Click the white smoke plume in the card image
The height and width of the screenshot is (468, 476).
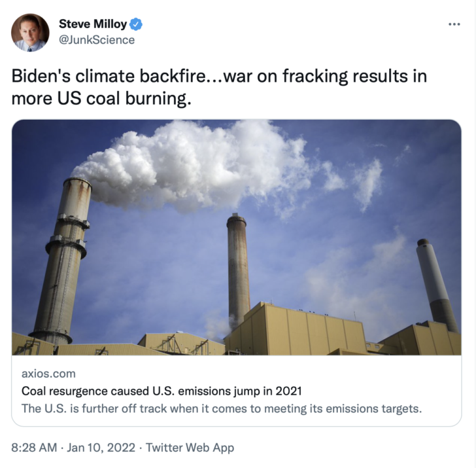click(x=194, y=164)
